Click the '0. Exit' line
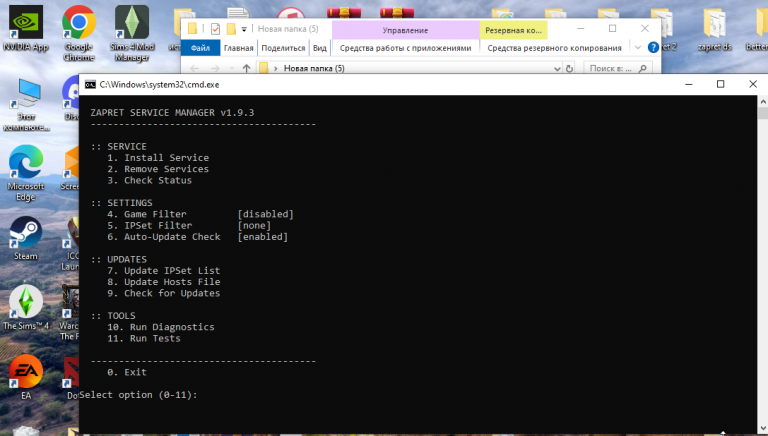This screenshot has width=768, height=436. click(x=127, y=372)
